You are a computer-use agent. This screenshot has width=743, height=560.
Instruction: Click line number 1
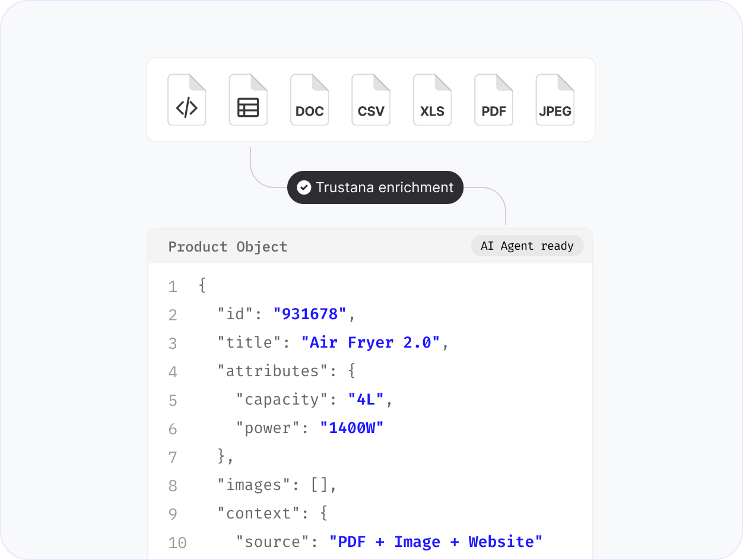(x=173, y=287)
